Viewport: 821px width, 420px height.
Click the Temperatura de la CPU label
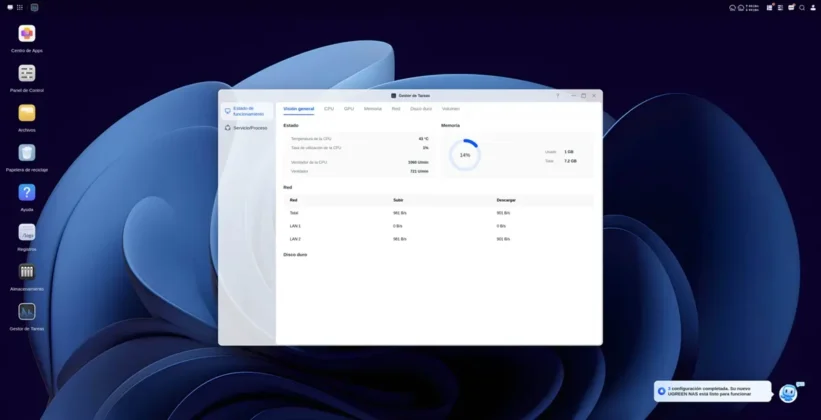311,139
